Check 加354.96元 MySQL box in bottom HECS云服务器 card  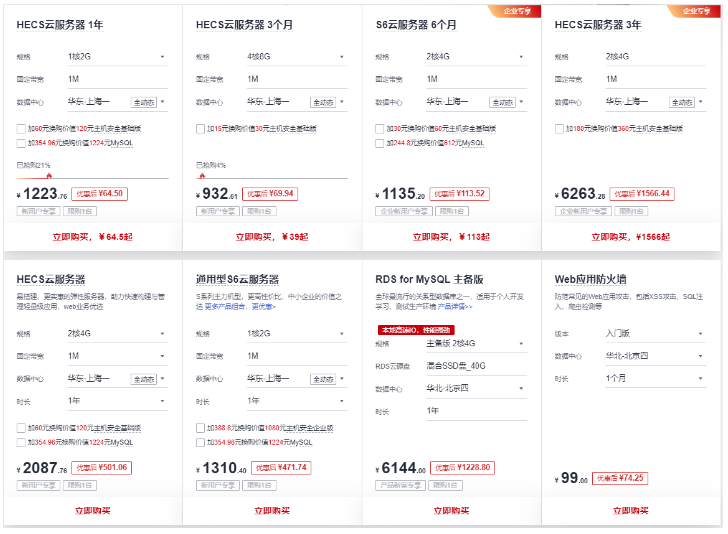point(21,442)
